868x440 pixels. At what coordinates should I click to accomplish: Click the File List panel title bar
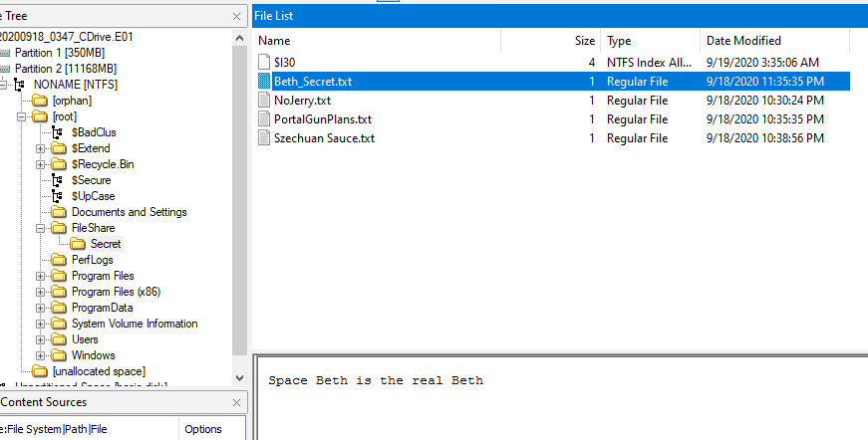tap(560, 16)
